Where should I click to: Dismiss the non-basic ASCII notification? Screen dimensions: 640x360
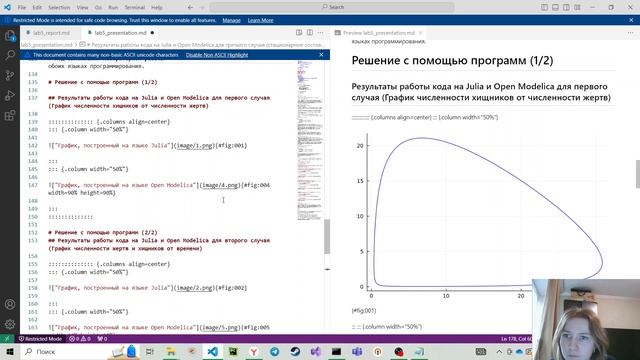[x=321, y=55]
